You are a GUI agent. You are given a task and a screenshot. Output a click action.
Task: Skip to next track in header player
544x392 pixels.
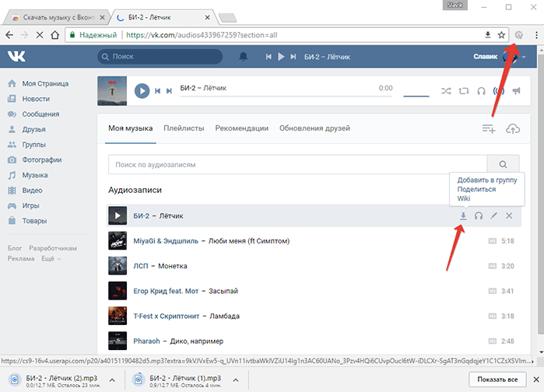click(x=293, y=57)
